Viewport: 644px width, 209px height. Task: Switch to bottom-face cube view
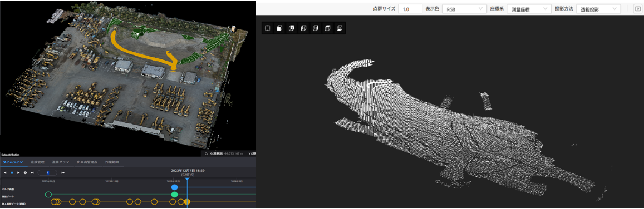[339, 28]
